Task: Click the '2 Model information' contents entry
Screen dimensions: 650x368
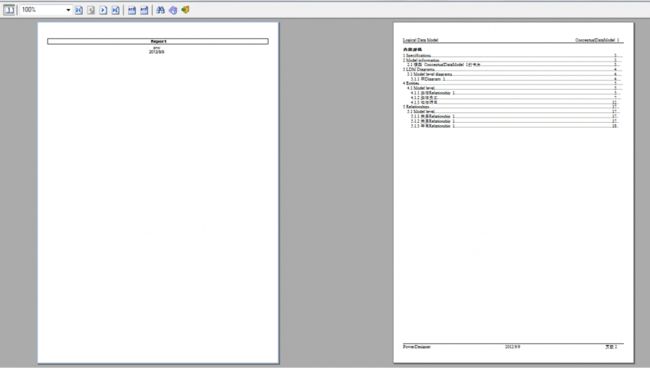Action: (421, 60)
